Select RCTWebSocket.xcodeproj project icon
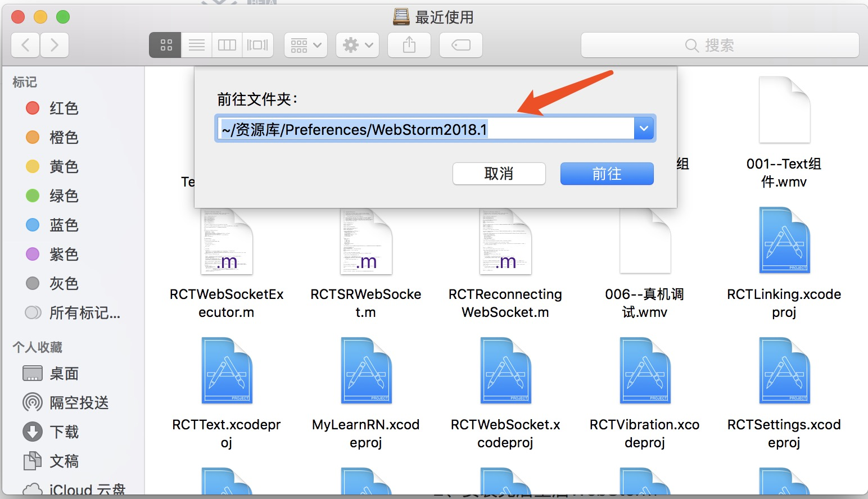 click(505, 370)
